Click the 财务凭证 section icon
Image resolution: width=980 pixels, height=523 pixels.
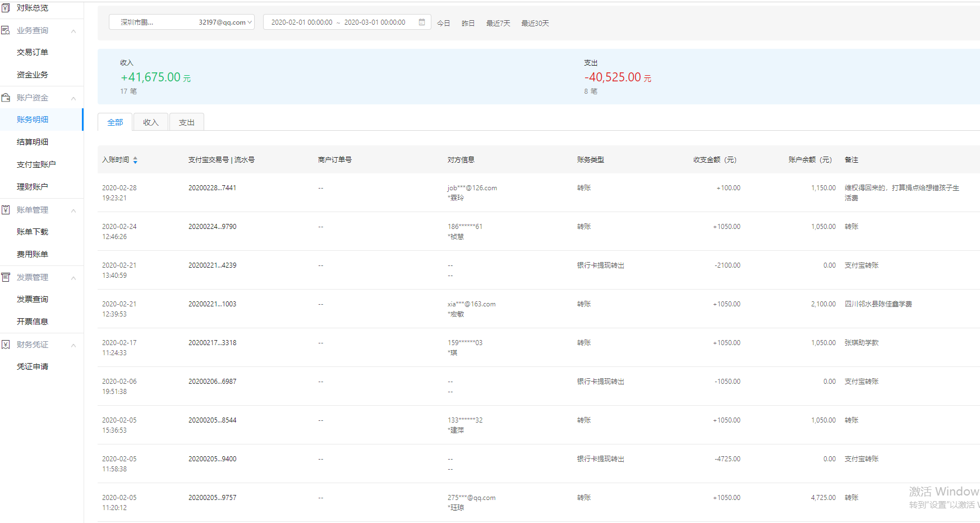(x=6, y=345)
